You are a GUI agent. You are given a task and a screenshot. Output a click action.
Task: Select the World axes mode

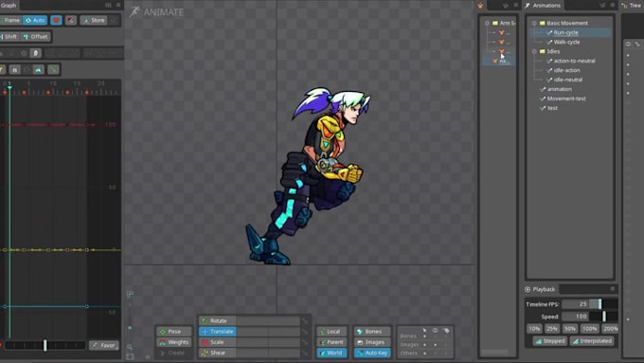point(331,353)
